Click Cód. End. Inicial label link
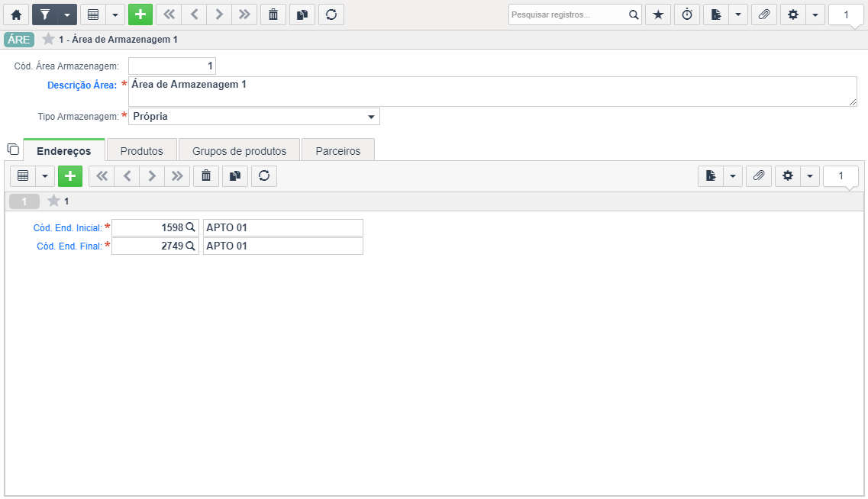The width and height of the screenshot is (868, 499). (x=67, y=228)
